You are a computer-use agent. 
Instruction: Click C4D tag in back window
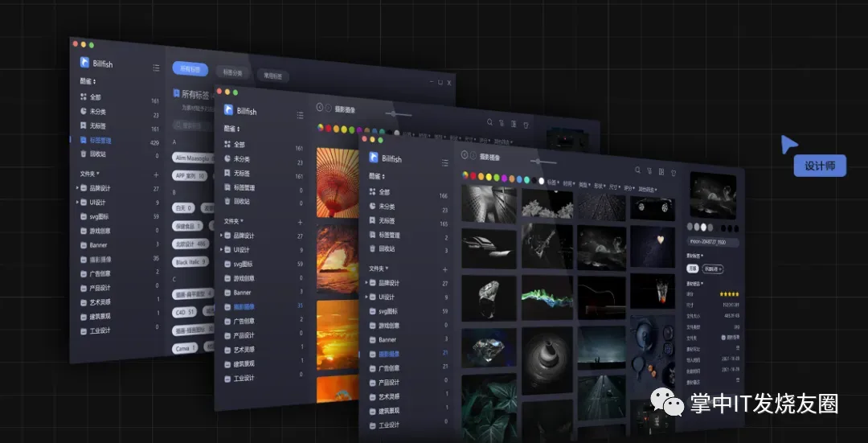click(x=185, y=312)
